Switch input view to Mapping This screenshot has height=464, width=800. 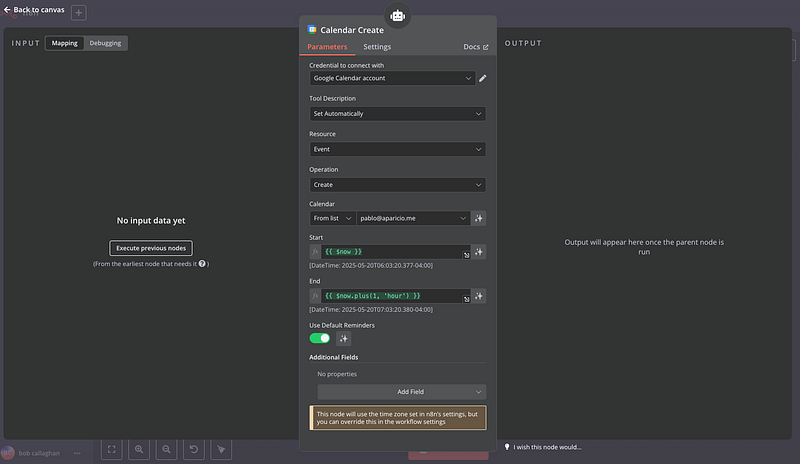65,43
